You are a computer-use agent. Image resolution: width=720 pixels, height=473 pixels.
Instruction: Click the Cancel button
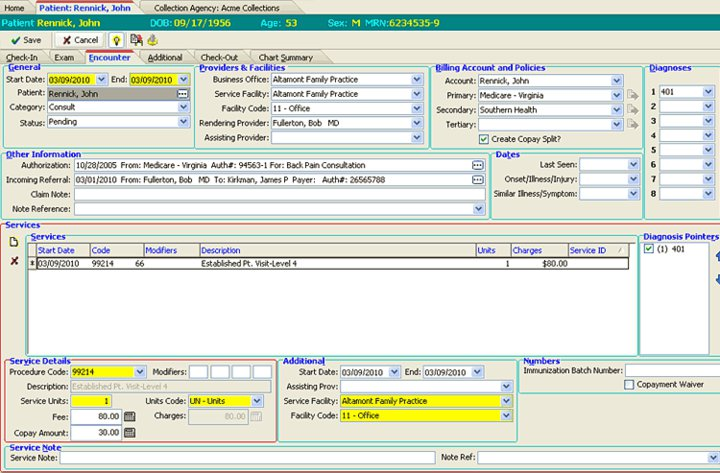(x=79, y=40)
